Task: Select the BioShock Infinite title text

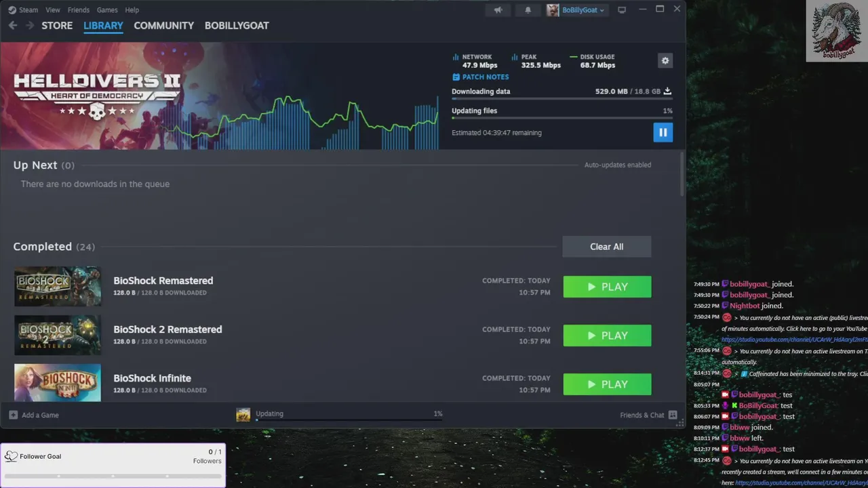Action: (x=153, y=378)
